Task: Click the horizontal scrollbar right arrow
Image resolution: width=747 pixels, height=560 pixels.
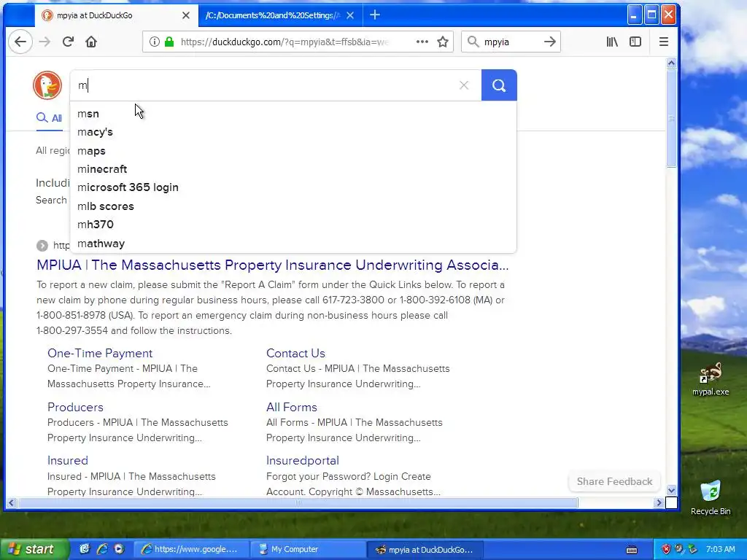Action: [659, 502]
